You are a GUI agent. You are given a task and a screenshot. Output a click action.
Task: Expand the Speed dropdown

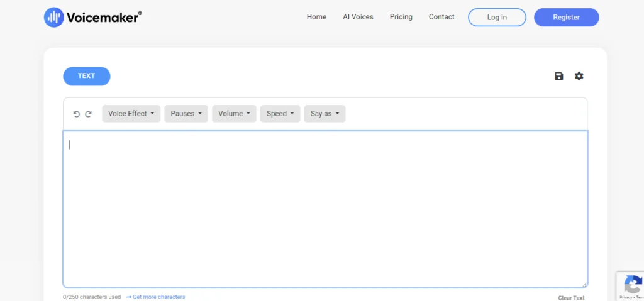280,114
